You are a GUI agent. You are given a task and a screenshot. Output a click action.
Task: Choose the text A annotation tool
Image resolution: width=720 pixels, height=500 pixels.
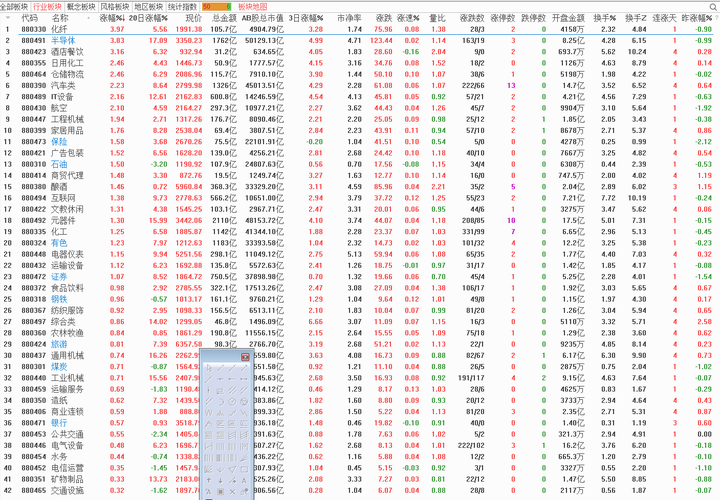pos(244,480)
